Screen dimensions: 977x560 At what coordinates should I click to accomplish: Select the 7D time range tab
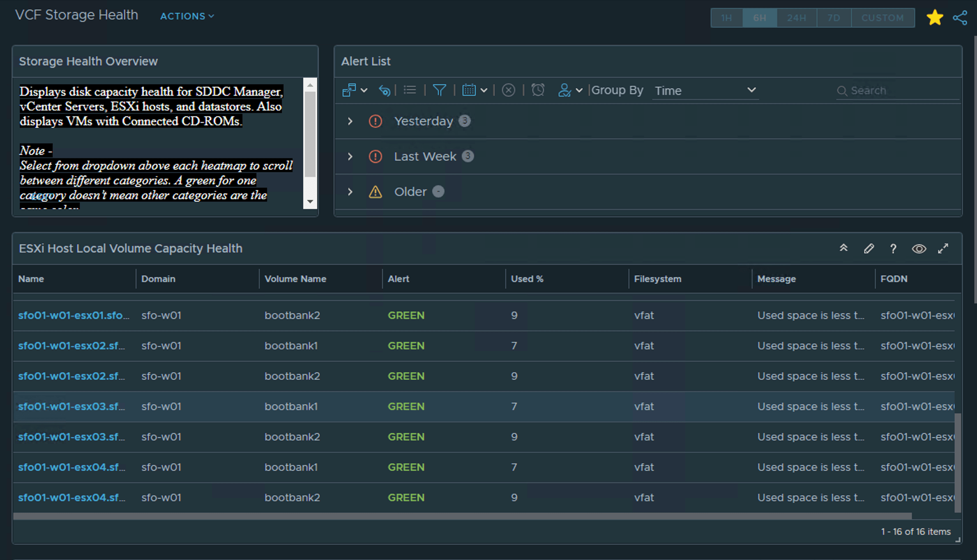(x=834, y=18)
